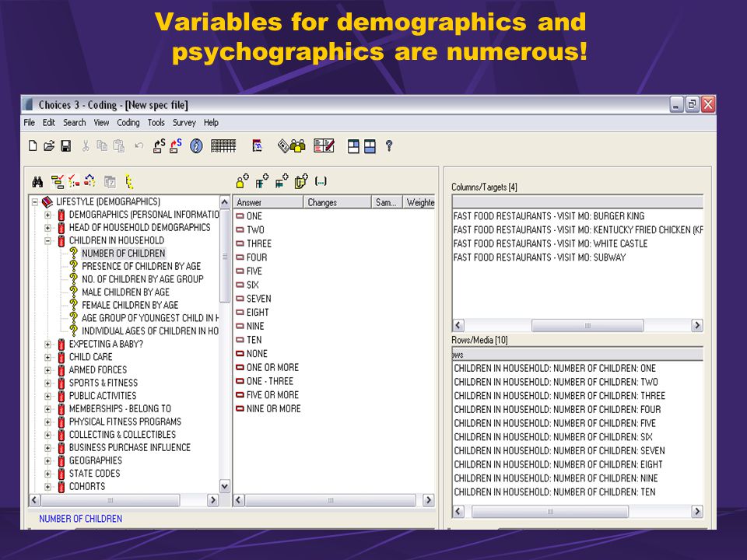
Task: Click the add to rows plus icon
Action: pyautogui.click(x=282, y=181)
